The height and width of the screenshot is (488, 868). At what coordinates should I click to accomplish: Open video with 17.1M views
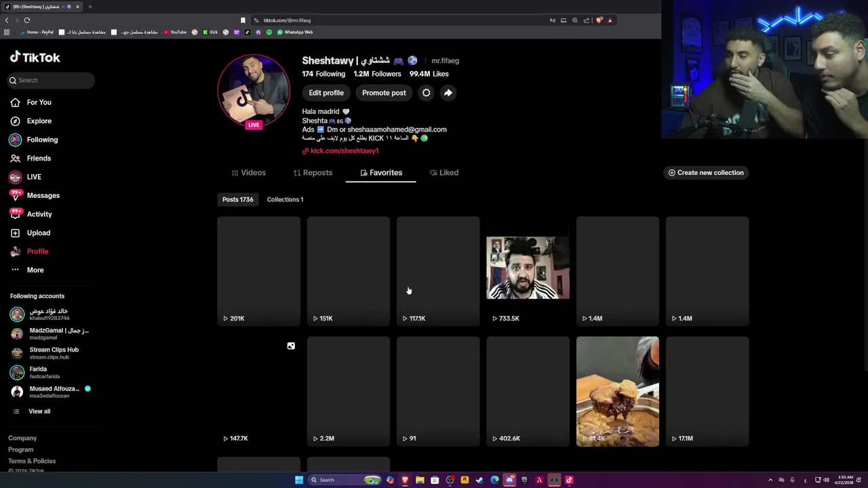coord(707,392)
